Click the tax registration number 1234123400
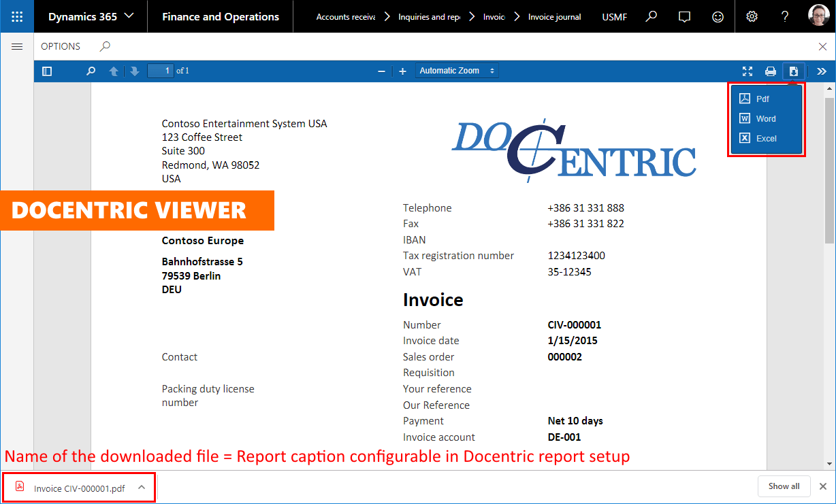The image size is (836, 504). coord(576,256)
